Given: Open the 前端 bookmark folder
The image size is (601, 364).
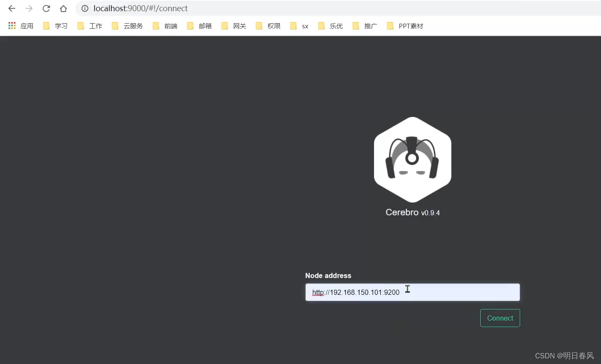Looking at the screenshot, I should tap(165, 26).
